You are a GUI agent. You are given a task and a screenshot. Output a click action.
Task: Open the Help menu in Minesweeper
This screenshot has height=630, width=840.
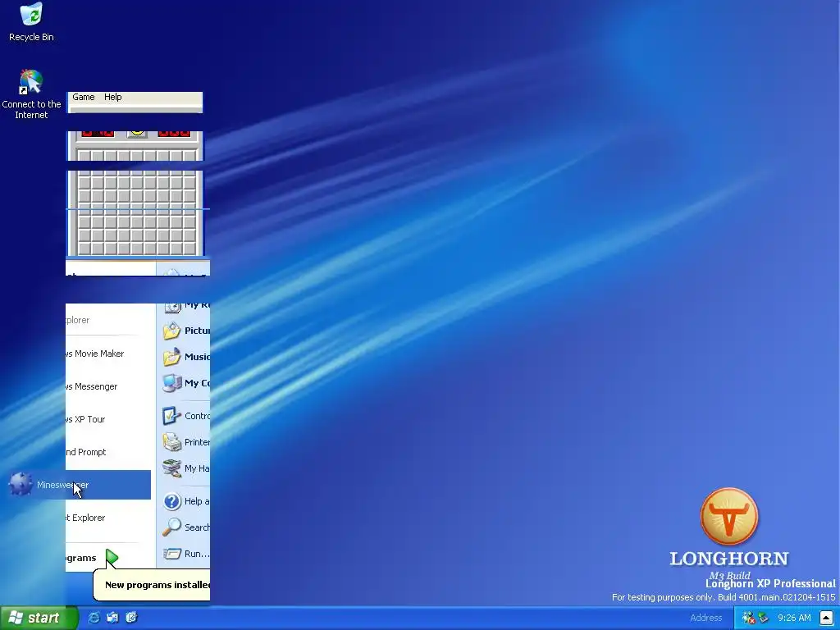pos(112,97)
